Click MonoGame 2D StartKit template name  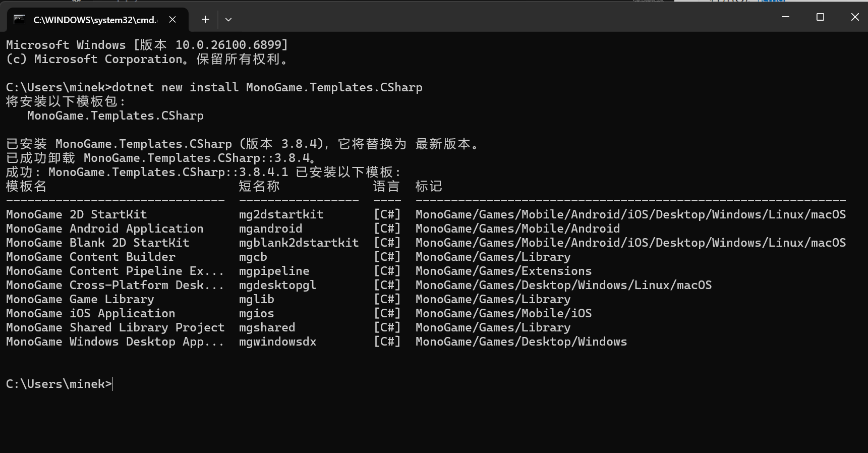pos(77,214)
